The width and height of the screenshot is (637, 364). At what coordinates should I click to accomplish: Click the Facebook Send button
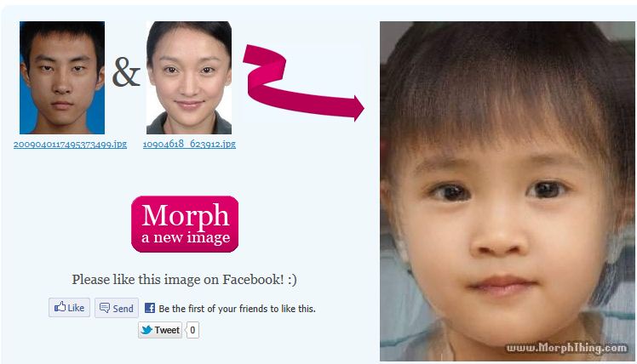click(x=117, y=308)
